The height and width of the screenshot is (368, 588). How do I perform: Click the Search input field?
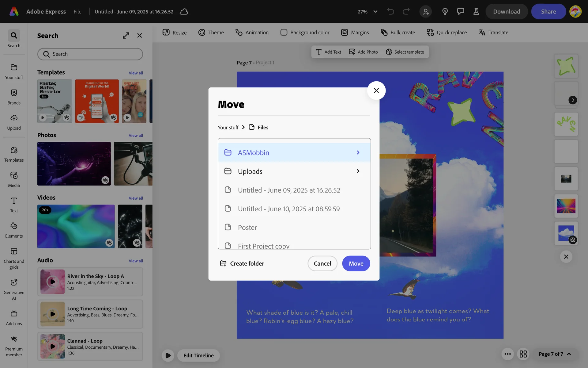(90, 54)
